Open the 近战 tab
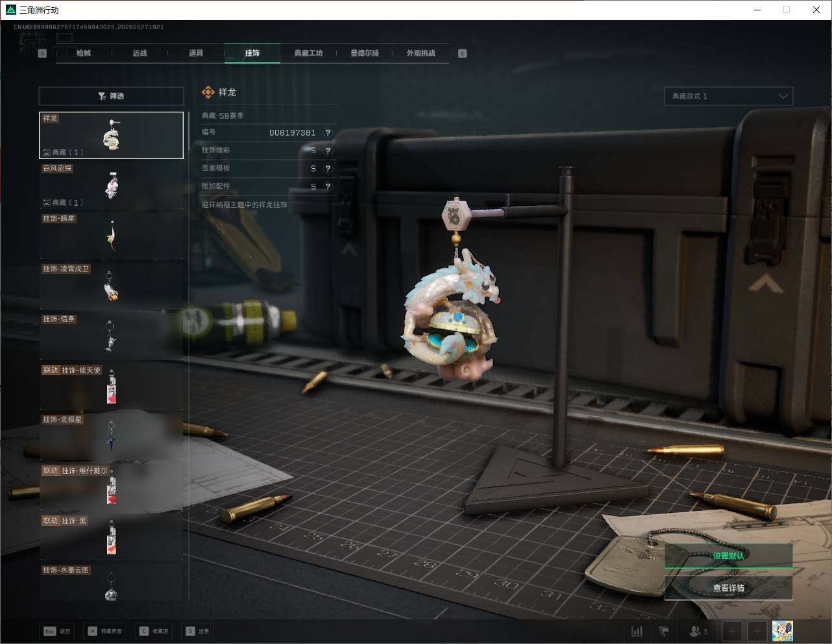Image resolution: width=832 pixels, height=644 pixels. (x=140, y=53)
